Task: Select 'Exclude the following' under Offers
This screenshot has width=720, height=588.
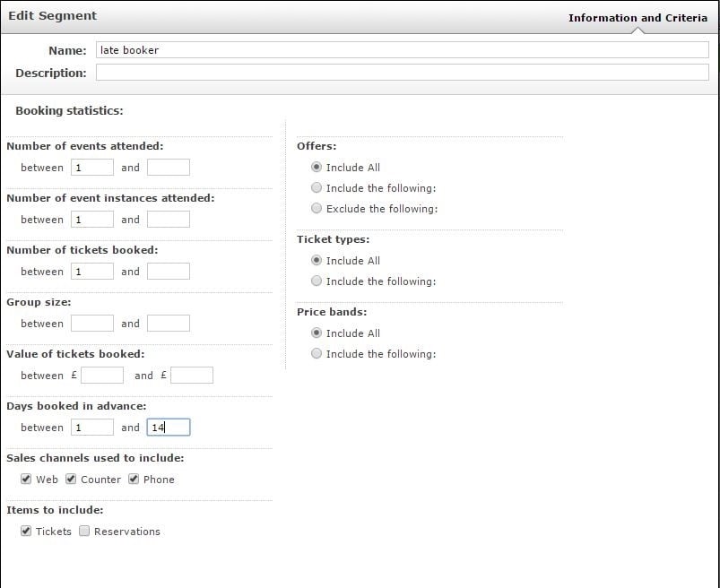Action: click(317, 208)
